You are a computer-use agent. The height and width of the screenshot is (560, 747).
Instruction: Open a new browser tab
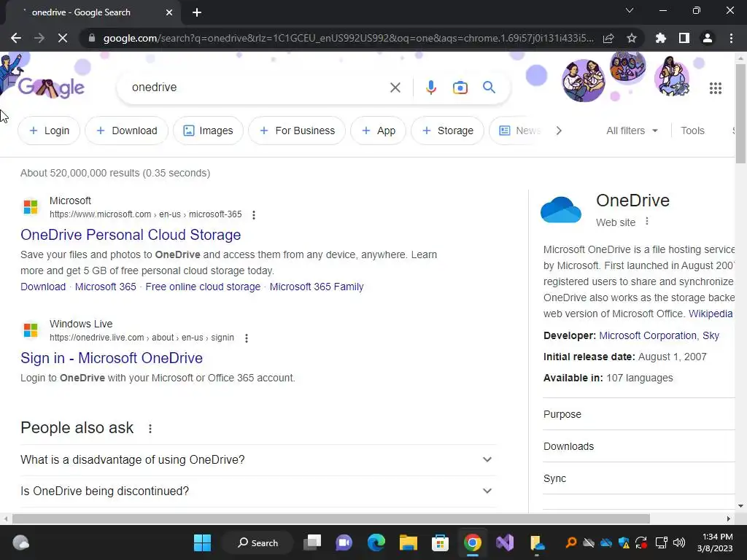197,12
